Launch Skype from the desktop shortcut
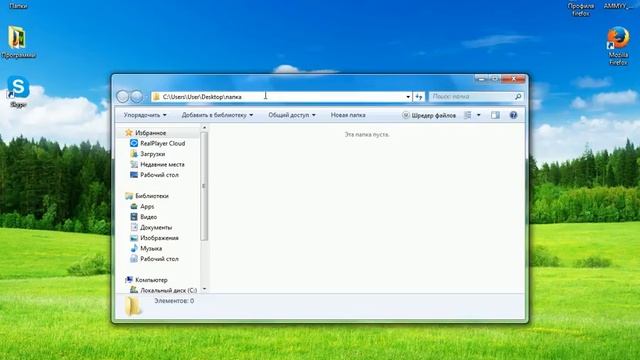Screen dimensions: 640x360 pyautogui.click(x=18, y=91)
